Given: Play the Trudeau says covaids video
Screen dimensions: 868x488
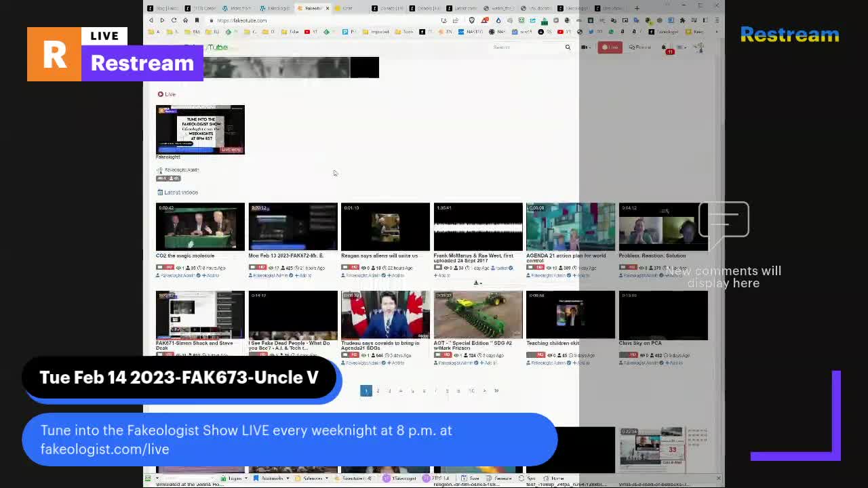Looking at the screenshot, I should [x=385, y=315].
